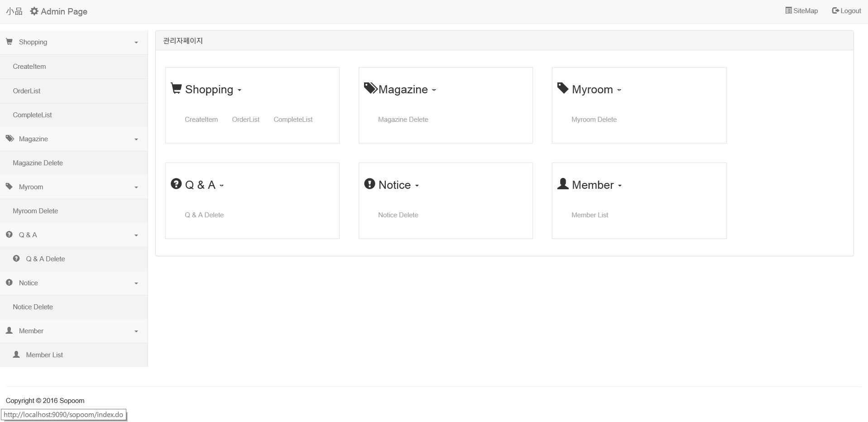Image resolution: width=868 pixels, height=422 pixels.
Task: Click the shopping cart icon in sidebar
Action: (9, 42)
